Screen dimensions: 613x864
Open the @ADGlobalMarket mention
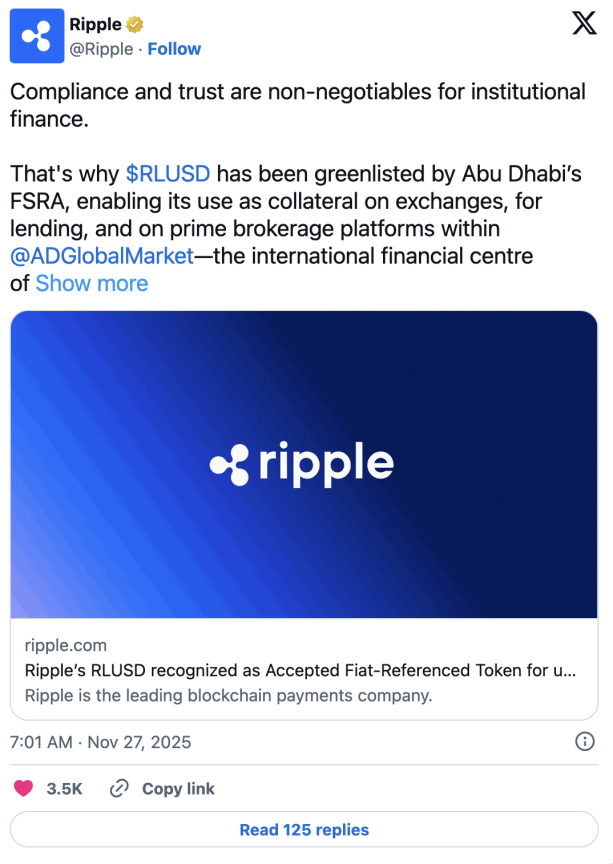(x=101, y=256)
